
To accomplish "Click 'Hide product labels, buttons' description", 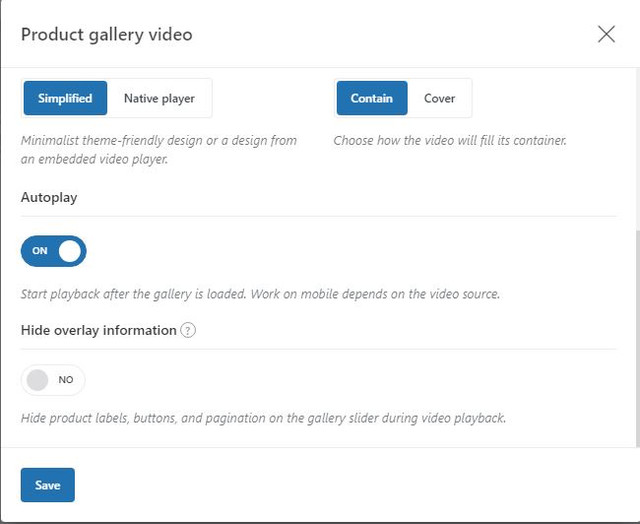I will click(263, 418).
